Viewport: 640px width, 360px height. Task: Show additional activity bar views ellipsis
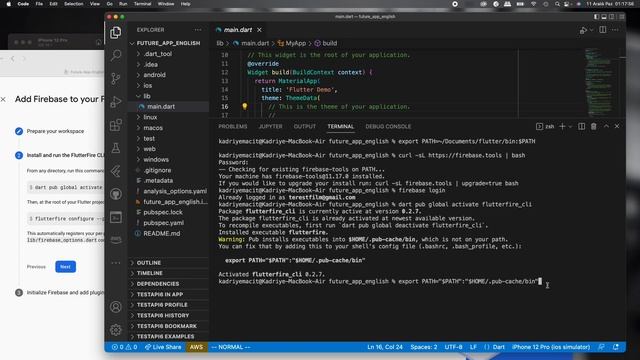pyautogui.click(x=116, y=263)
